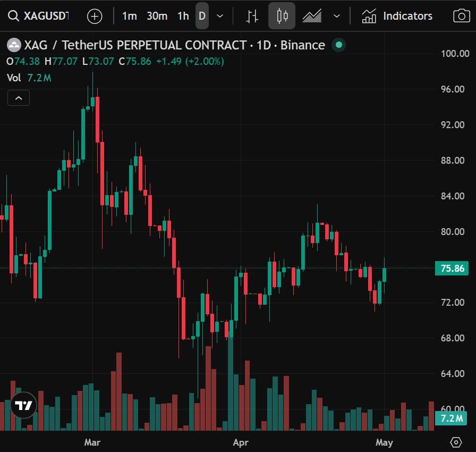Open chart settings hexagon gear icon
Image resolution: width=476 pixels, height=452 pixels.
(x=456, y=442)
